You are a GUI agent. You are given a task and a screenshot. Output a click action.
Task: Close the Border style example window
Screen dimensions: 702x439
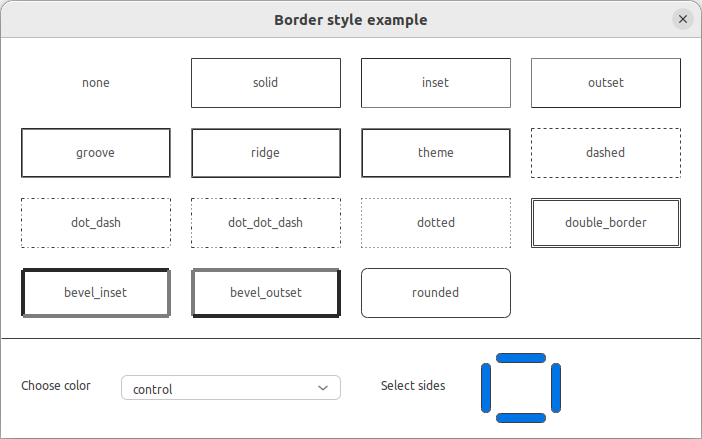[x=683, y=19]
